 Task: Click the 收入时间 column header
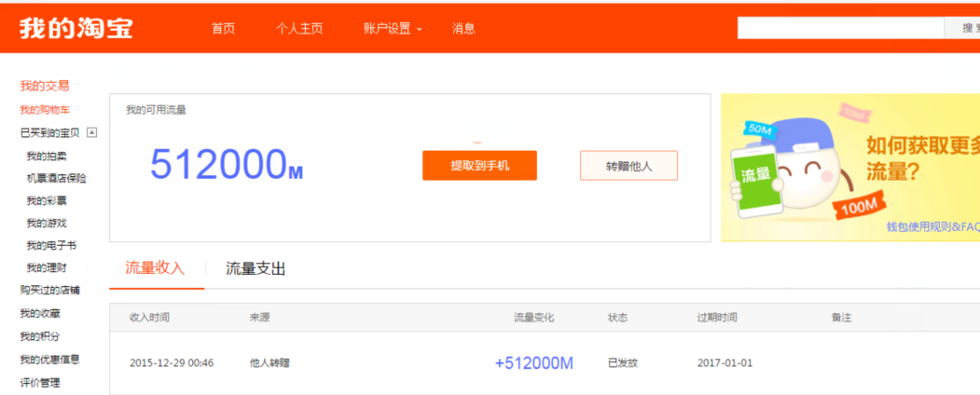pos(149,318)
